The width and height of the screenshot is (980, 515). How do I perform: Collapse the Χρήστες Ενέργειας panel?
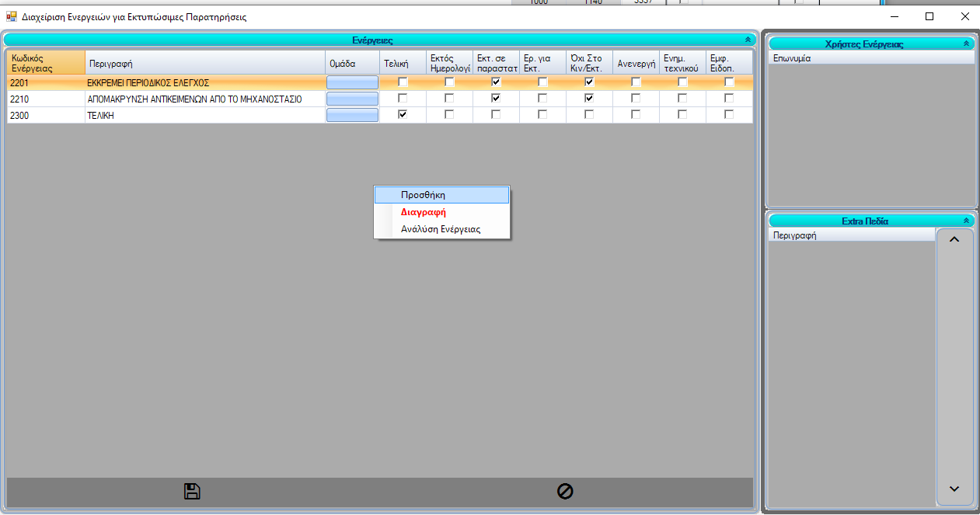(966, 44)
